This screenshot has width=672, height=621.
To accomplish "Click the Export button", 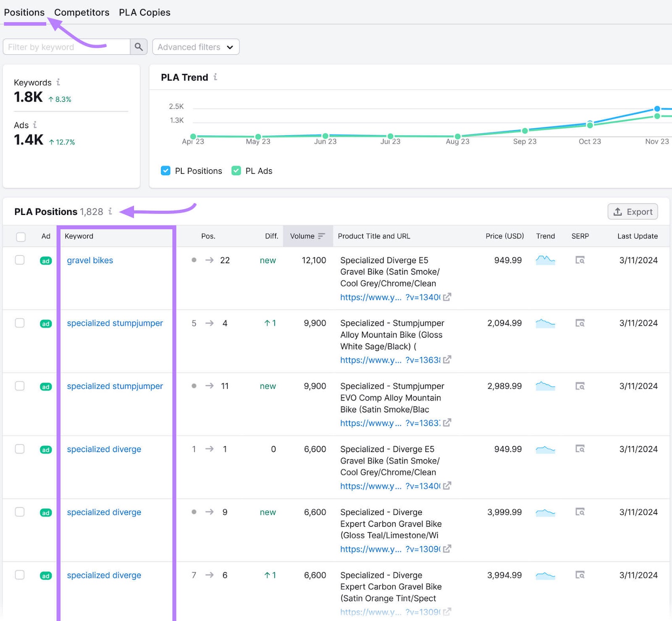I will 633,212.
